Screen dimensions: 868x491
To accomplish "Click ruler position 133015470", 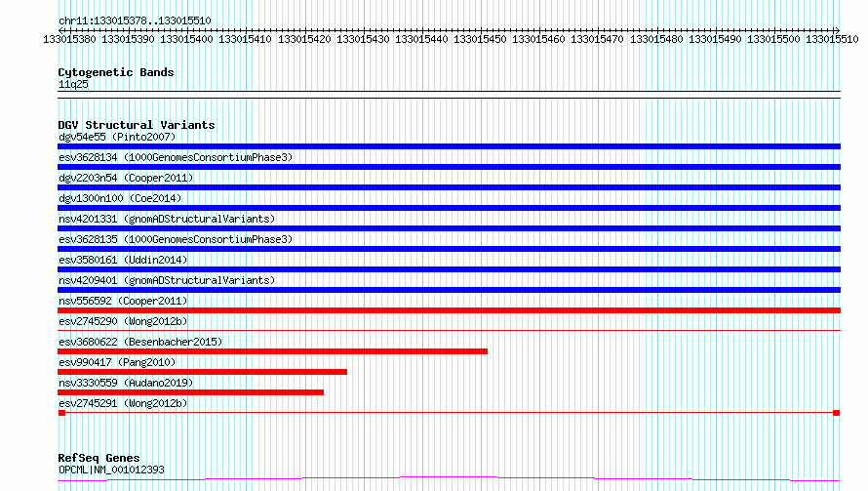I will (x=597, y=39).
